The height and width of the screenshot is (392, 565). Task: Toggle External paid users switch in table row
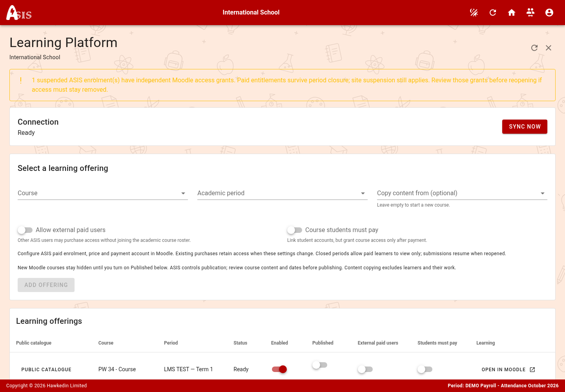click(x=365, y=369)
